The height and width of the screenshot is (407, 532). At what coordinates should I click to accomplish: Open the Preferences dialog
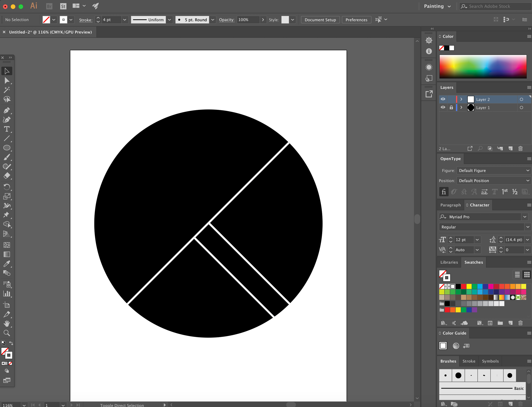click(356, 20)
